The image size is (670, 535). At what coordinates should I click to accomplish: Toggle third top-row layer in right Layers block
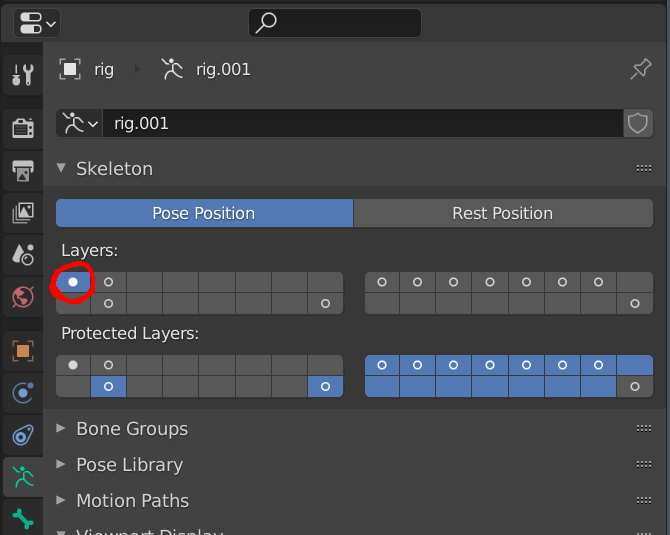[454, 282]
